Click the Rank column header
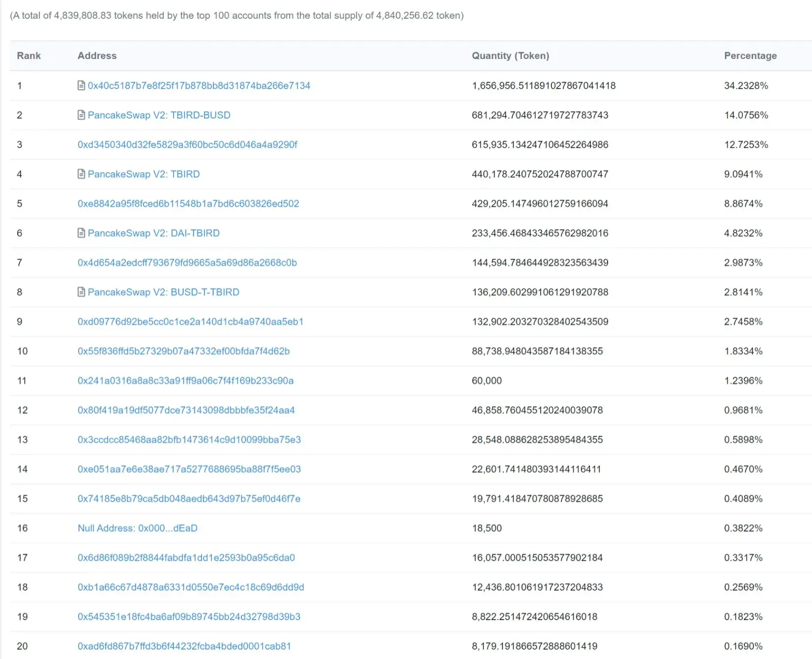812x659 pixels. 29,56
